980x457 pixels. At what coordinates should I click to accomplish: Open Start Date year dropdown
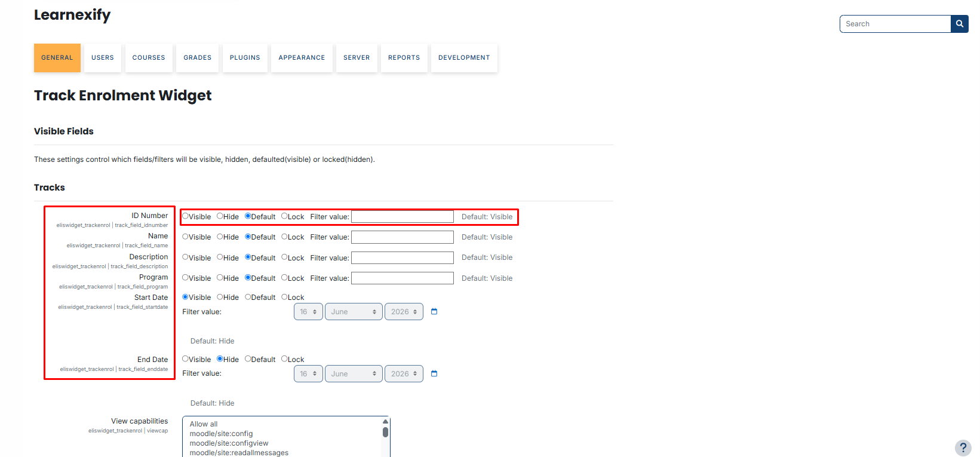(x=404, y=312)
